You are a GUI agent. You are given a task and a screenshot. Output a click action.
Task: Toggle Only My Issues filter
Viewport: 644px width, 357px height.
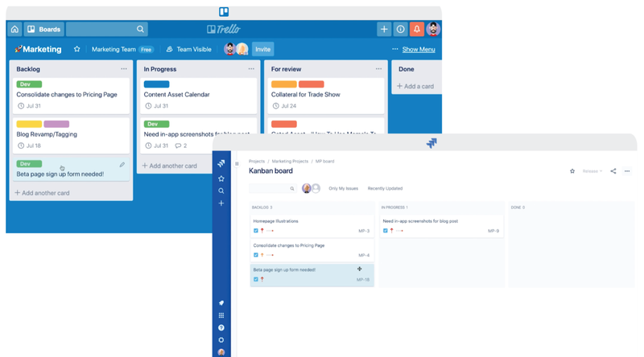344,188
